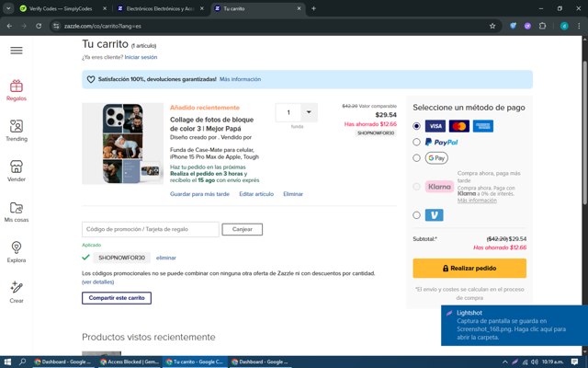The width and height of the screenshot is (588, 368).
Task: Bookmark this page with the star icon
Action: [x=492, y=26]
